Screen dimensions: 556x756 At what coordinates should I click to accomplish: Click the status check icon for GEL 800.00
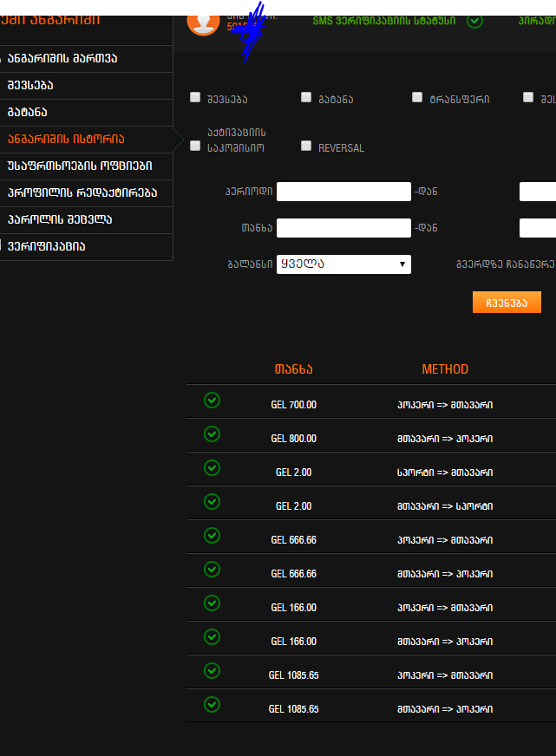(212, 434)
